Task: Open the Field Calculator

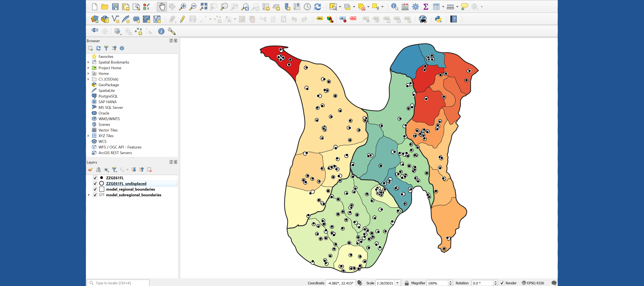Action: pos(405,7)
